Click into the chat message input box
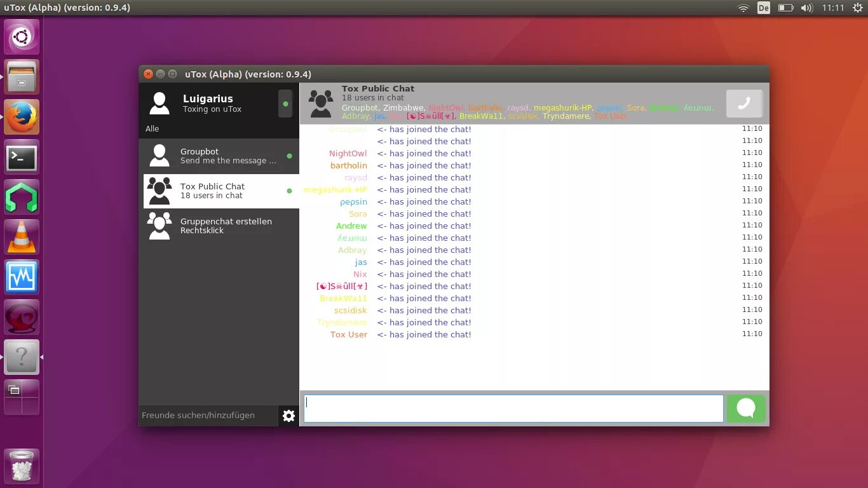The width and height of the screenshot is (868, 488). [513, 409]
